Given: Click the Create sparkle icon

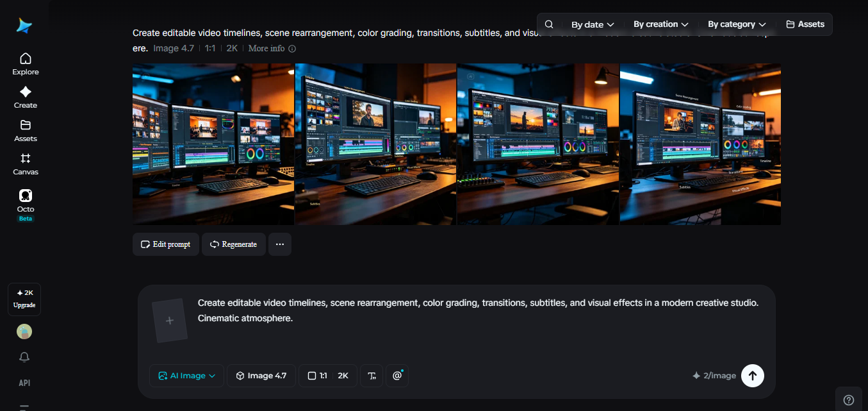Looking at the screenshot, I should click(26, 92).
